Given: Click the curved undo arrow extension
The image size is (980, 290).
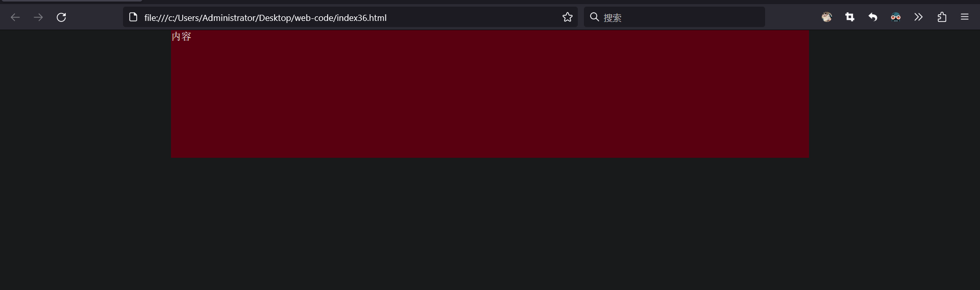Looking at the screenshot, I should [873, 17].
